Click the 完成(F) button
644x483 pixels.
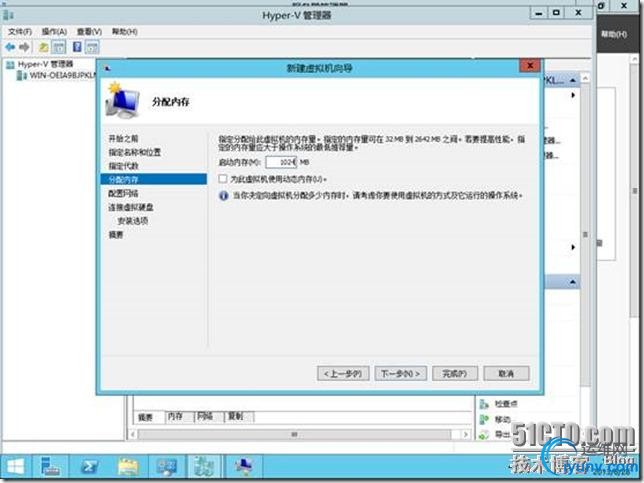coord(455,374)
